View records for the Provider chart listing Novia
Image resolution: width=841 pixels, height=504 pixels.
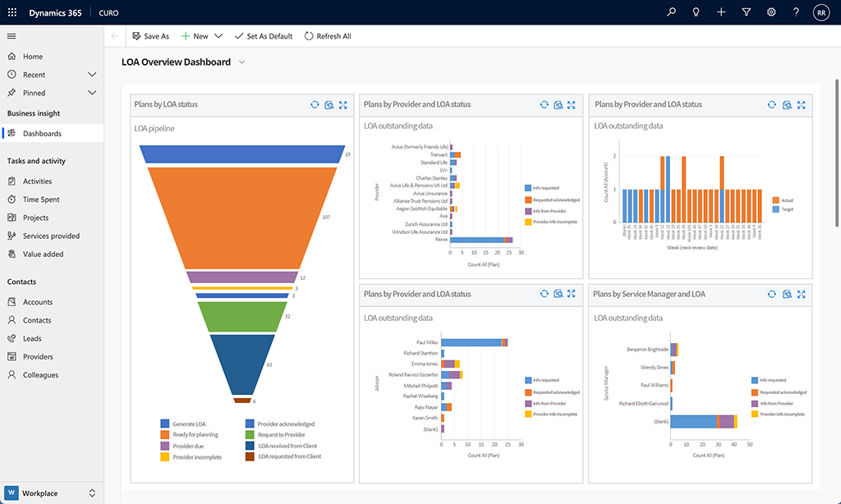(558, 104)
